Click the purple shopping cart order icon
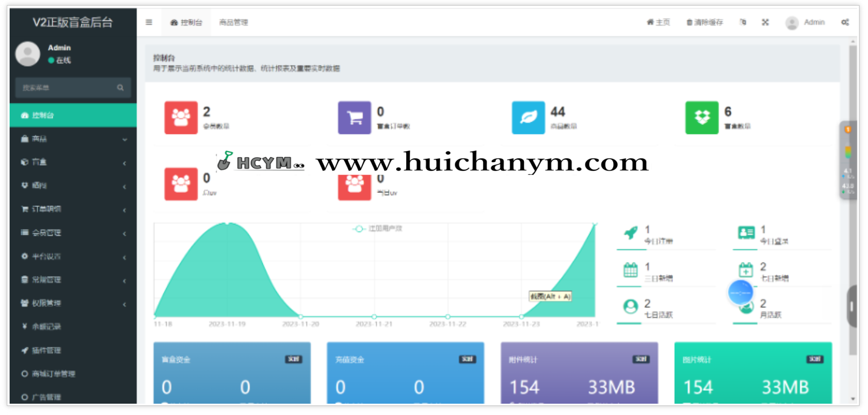This screenshot has height=415, width=868. (354, 118)
